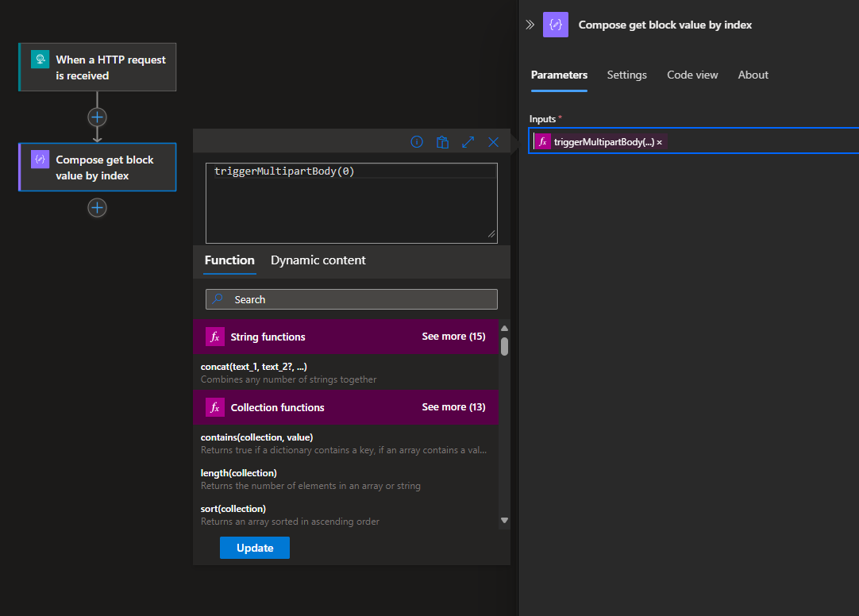Open the About tab

(x=753, y=75)
